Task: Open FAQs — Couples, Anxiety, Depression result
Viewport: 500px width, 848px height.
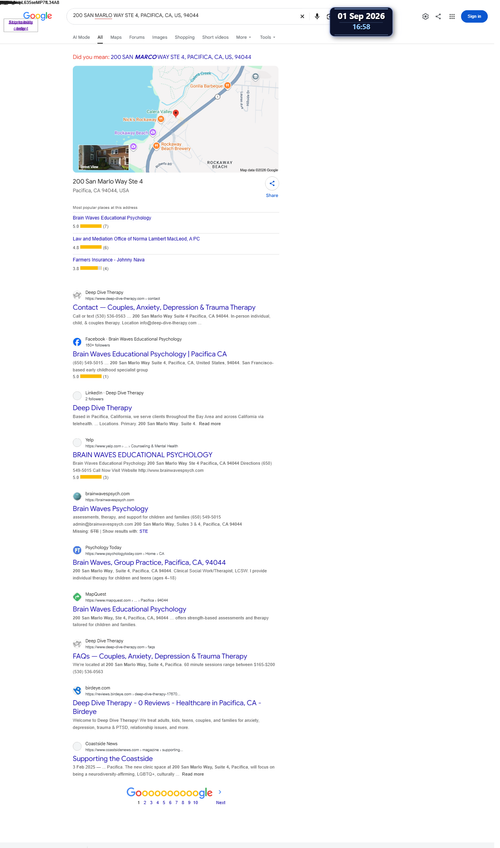Action: 160,656
